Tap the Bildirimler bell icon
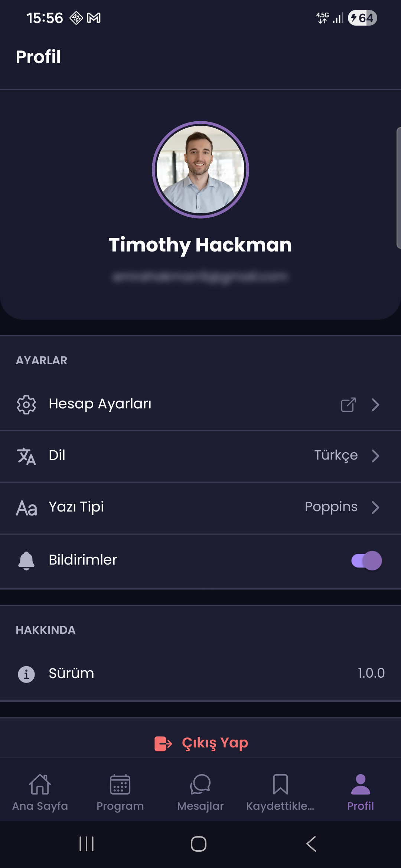This screenshot has width=401, height=868. coord(26,560)
